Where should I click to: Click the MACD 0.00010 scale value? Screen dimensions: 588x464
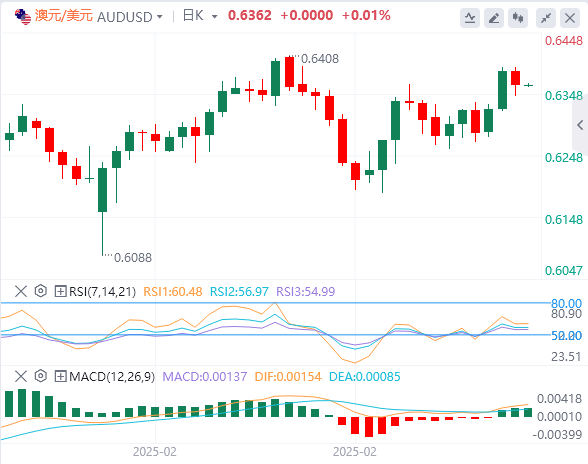click(x=560, y=416)
